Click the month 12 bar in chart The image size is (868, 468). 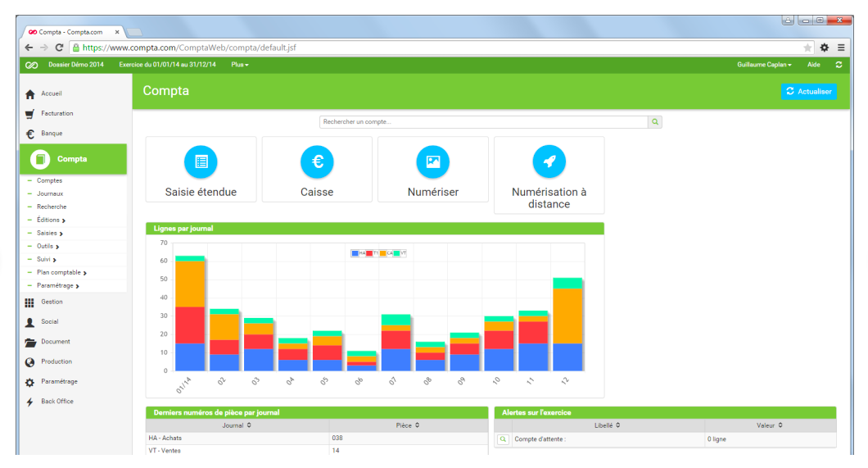567,325
